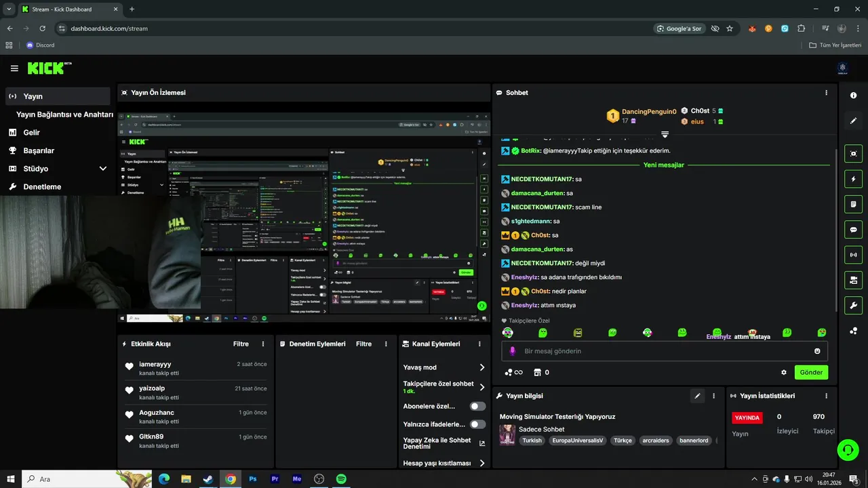Open Spotify from the Windows taskbar

(x=341, y=479)
